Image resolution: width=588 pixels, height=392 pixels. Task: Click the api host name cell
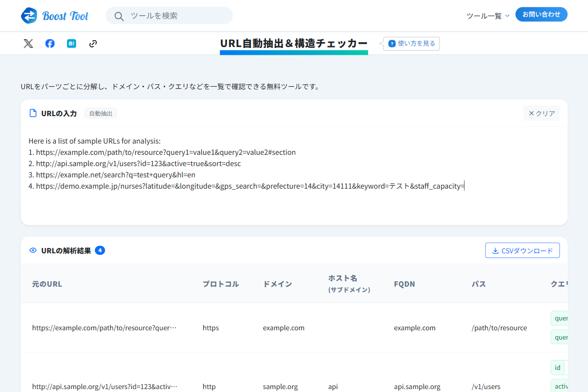[333, 387]
